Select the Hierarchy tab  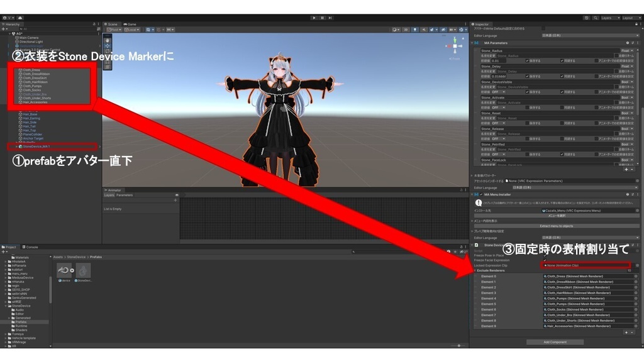(11, 25)
